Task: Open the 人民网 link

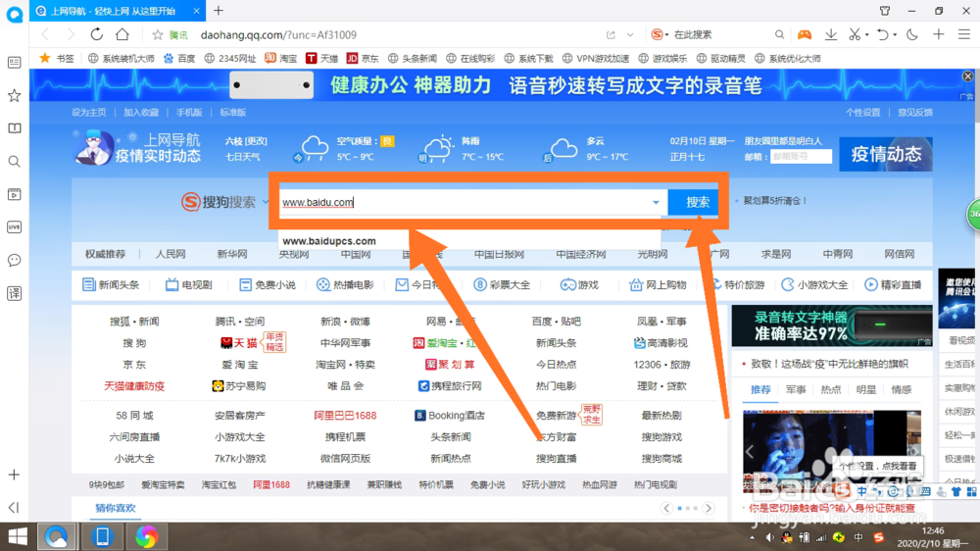Action: tap(171, 254)
